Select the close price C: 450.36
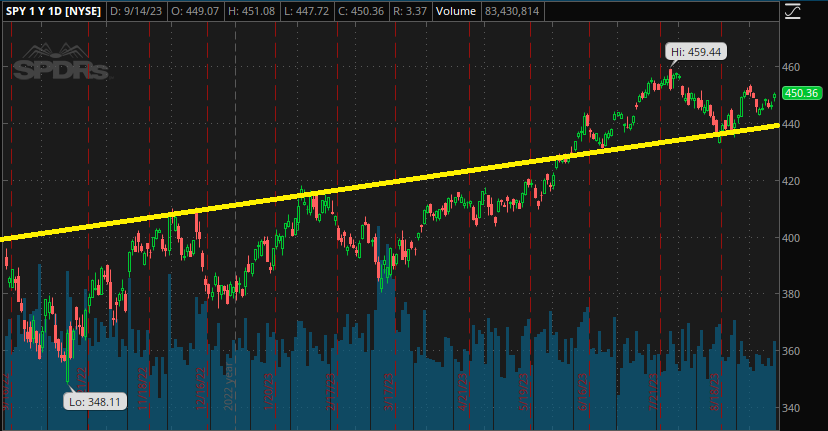Screen dimensions: 828x431 click(361, 11)
